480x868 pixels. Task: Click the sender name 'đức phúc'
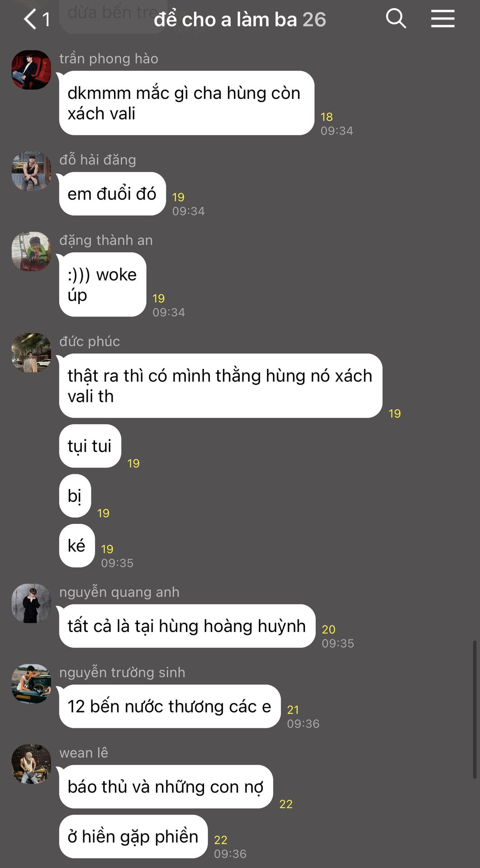pyautogui.click(x=90, y=341)
